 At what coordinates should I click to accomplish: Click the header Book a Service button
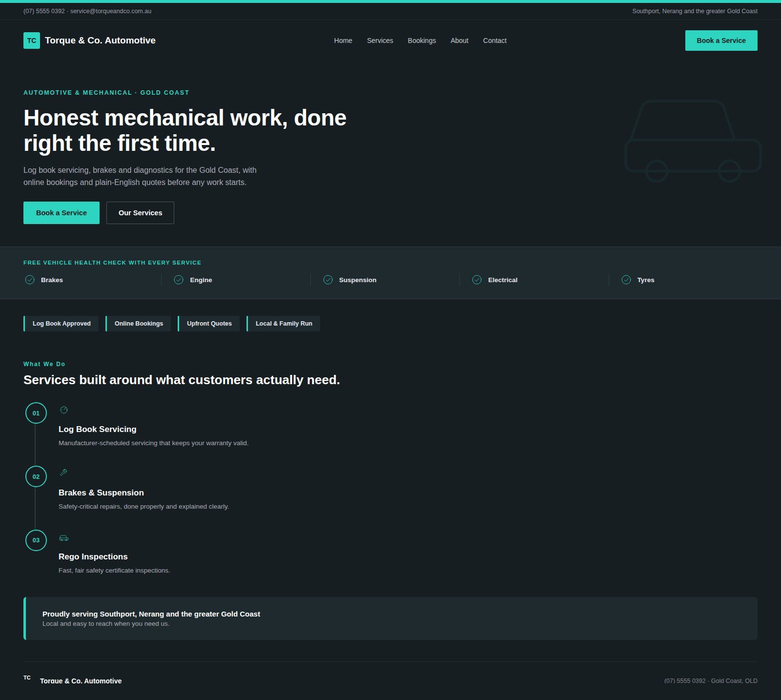(x=721, y=41)
